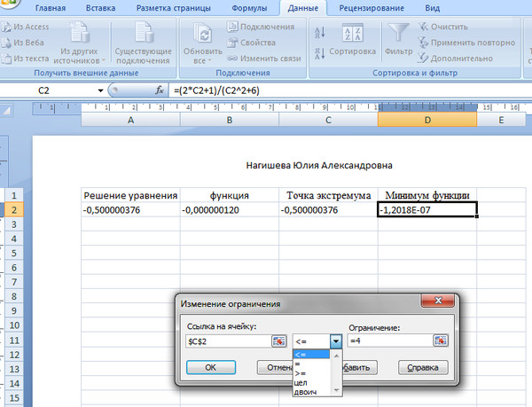Click Advanced filter (Дополнительно)

coord(455,59)
